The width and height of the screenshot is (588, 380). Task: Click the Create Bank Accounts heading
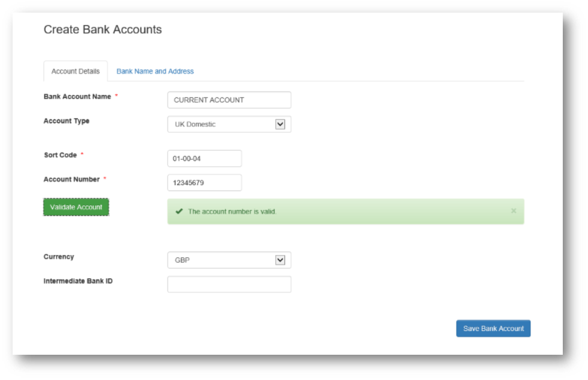pos(103,29)
